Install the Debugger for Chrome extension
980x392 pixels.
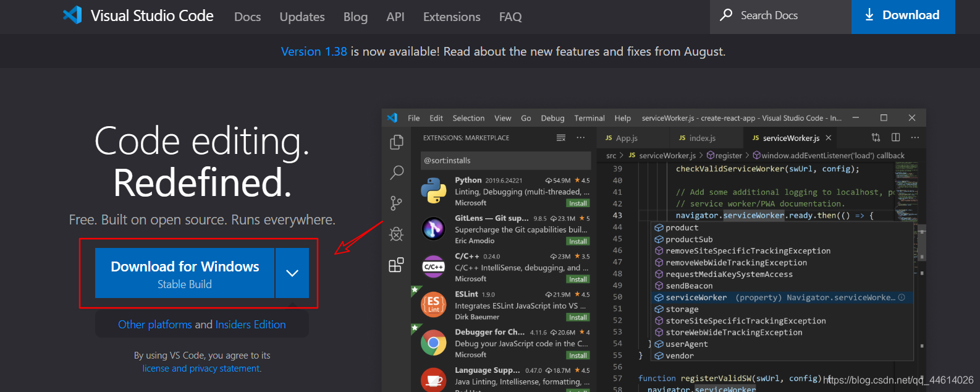(x=578, y=356)
